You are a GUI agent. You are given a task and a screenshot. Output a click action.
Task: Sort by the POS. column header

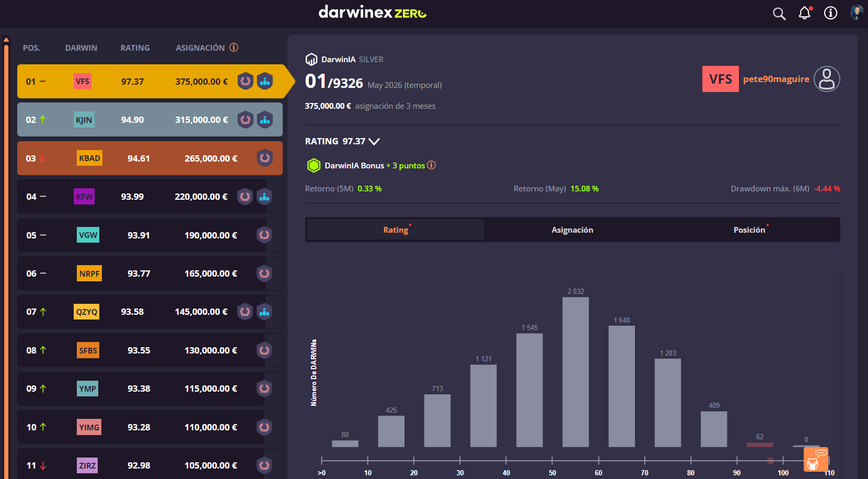(31, 48)
